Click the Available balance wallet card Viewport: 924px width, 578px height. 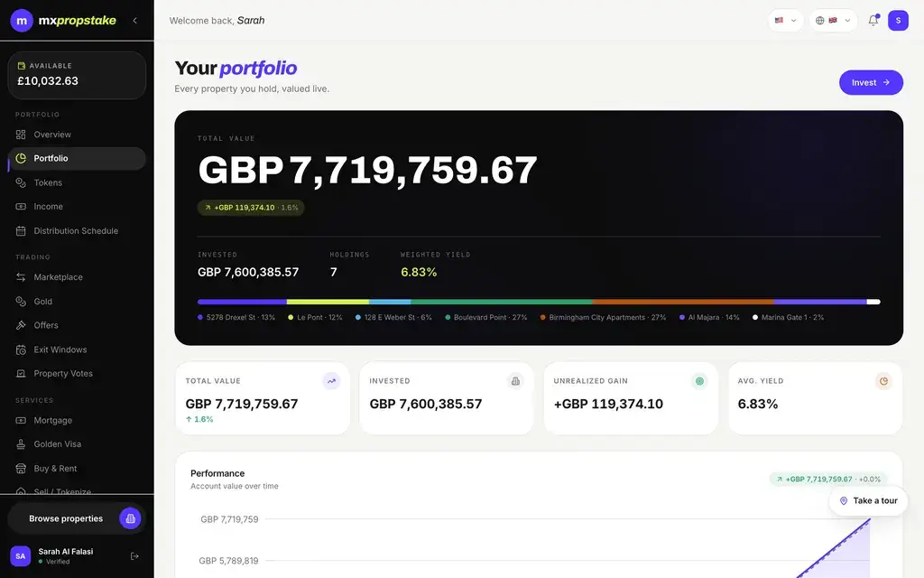click(77, 75)
